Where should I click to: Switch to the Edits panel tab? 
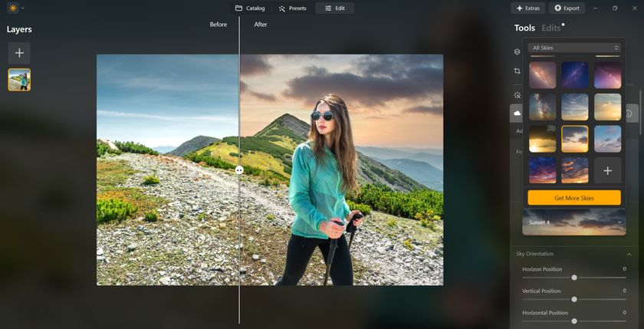pyautogui.click(x=550, y=28)
